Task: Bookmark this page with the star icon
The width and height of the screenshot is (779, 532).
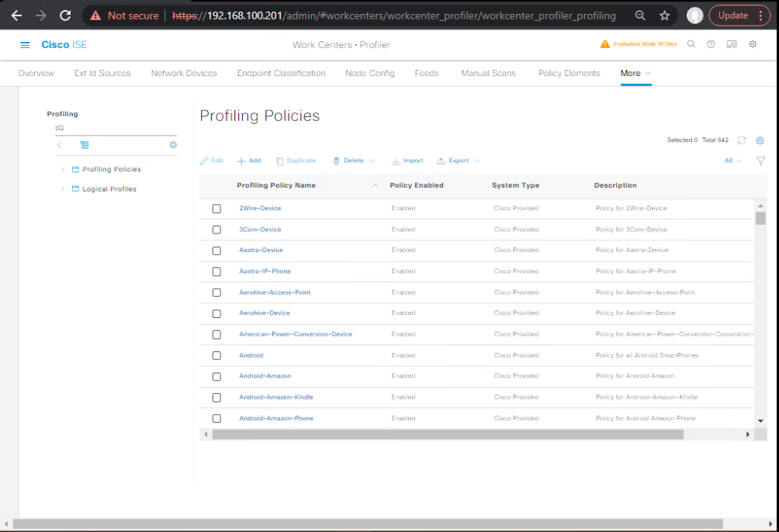Action: (664, 16)
